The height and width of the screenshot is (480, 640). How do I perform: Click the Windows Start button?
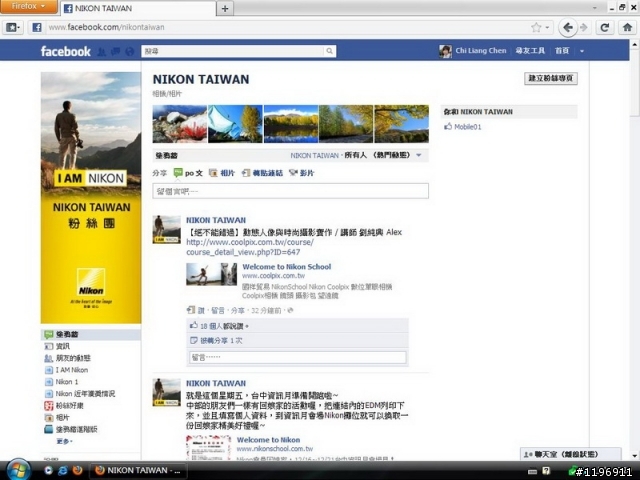point(18,470)
